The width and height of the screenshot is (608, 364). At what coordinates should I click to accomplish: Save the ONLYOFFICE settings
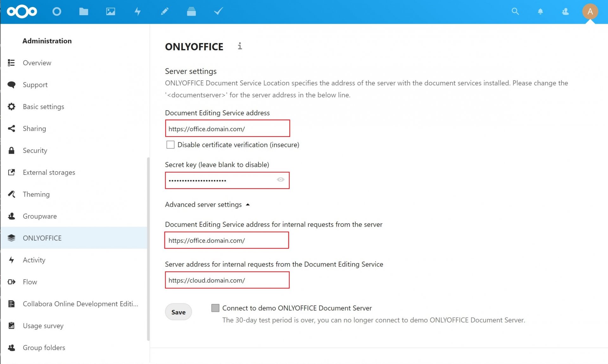point(178,312)
